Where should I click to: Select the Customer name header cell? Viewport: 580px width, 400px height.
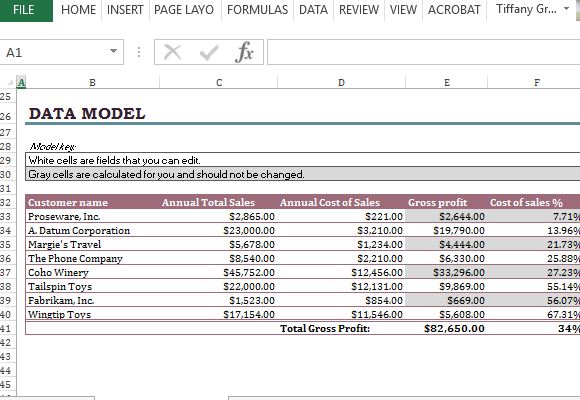pos(92,202)
